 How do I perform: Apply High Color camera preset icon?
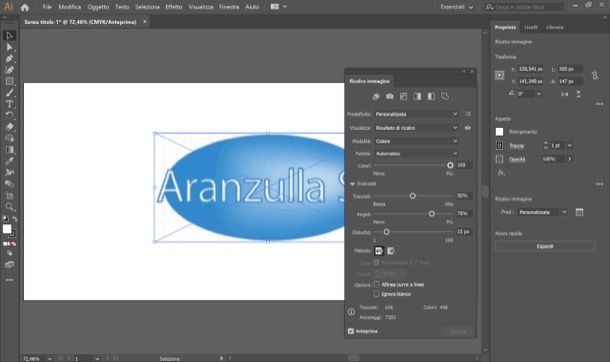coord(390,96)
